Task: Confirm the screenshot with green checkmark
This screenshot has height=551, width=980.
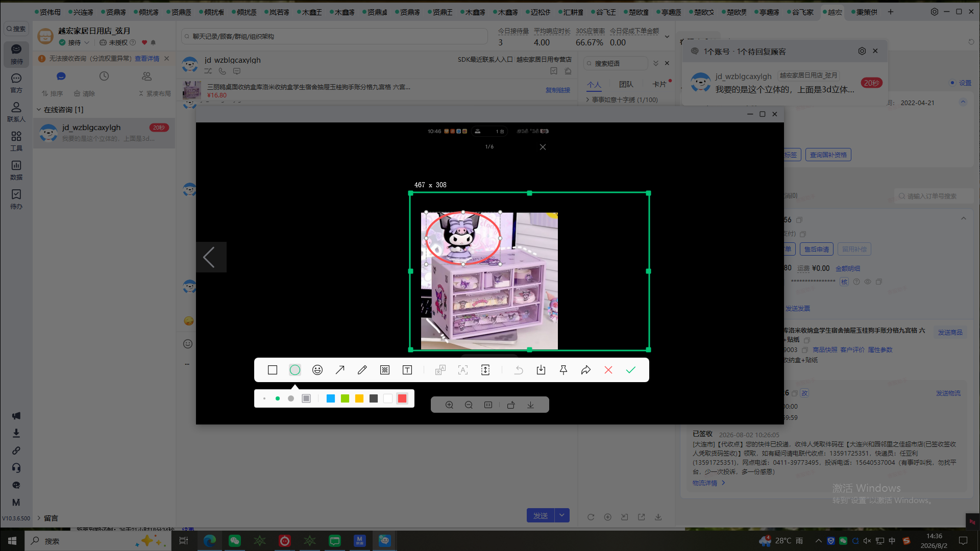Action: tap(631, 370)
